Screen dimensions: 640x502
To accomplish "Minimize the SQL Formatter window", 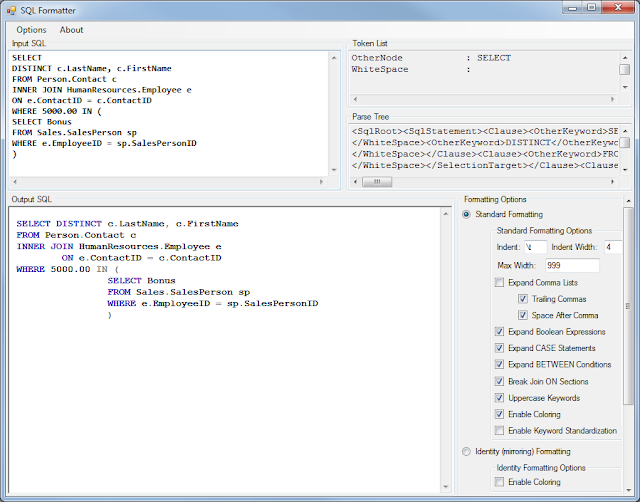I will 572,8.
